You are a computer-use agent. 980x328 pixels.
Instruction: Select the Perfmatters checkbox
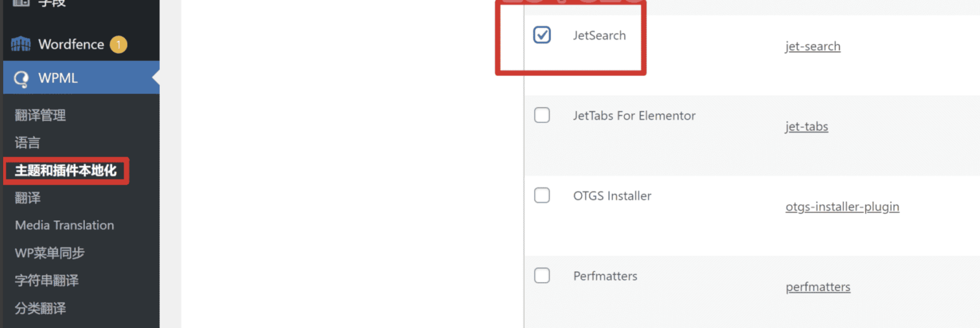(x=542, y=275)
